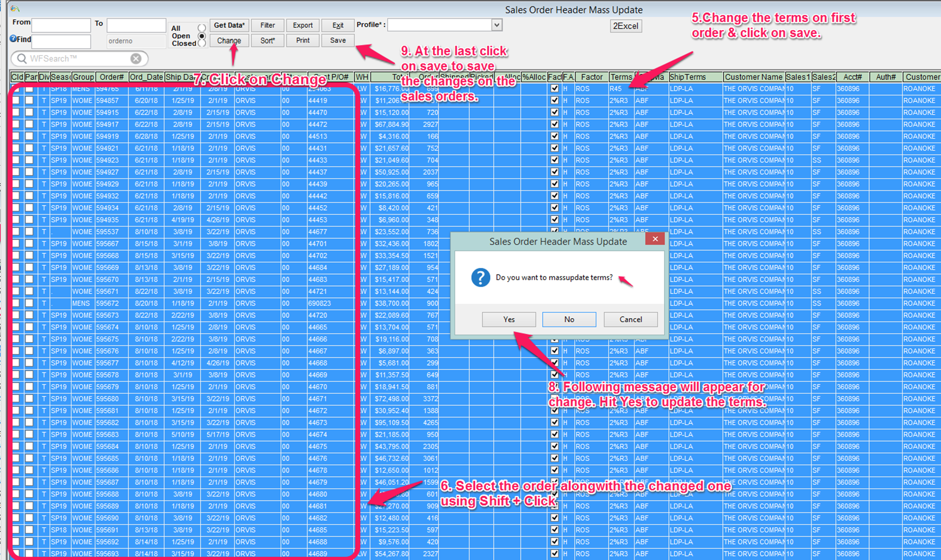Sort by the Order# column header
This screenshot has width=941, height=560.
(111, 77)
